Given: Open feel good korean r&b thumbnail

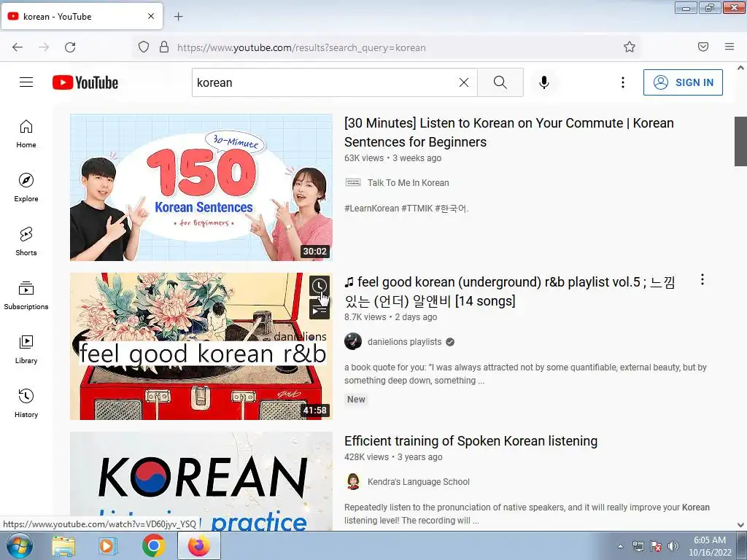Looking at the screenshot, I should tap(201, 346).
